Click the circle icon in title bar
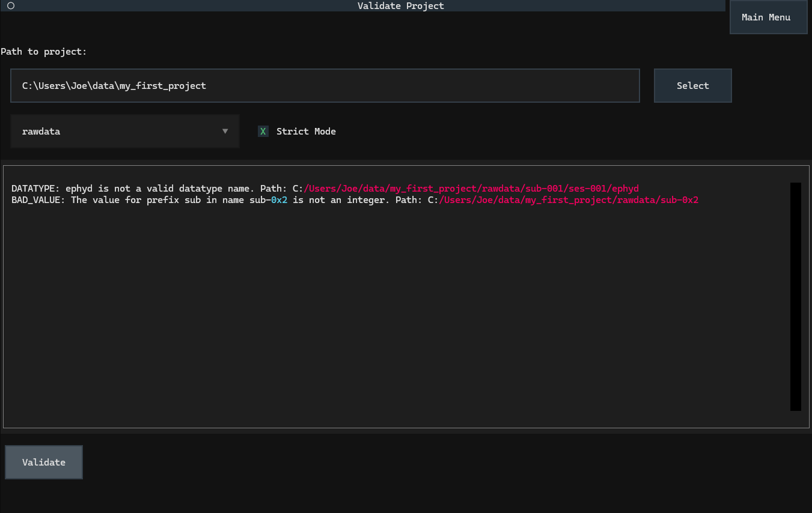812x513 pixels. (11, 5)
